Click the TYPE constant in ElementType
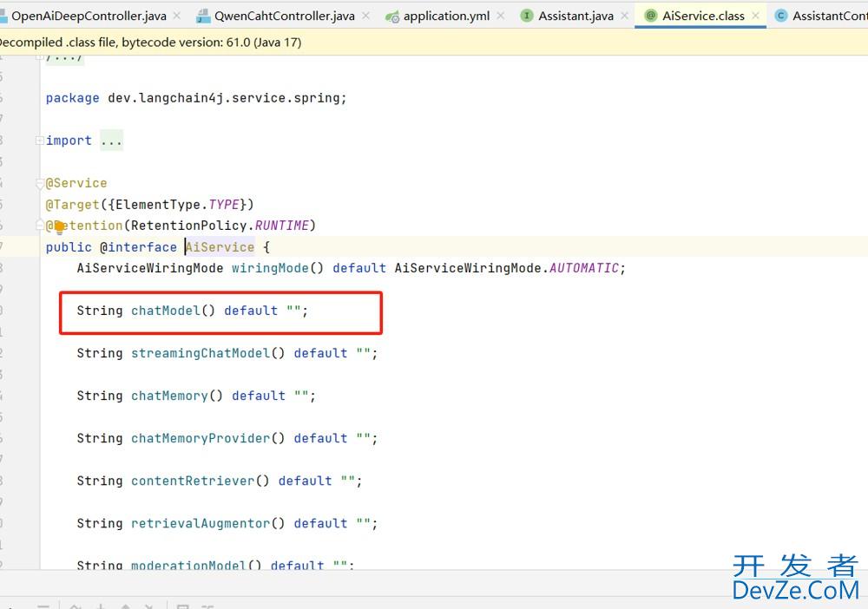 tap(224, 205)
